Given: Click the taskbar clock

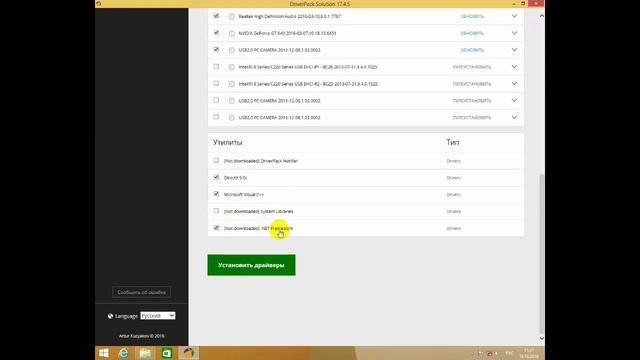Looking at the screenshot, I should pyautogui.click(x=529, y=353).
